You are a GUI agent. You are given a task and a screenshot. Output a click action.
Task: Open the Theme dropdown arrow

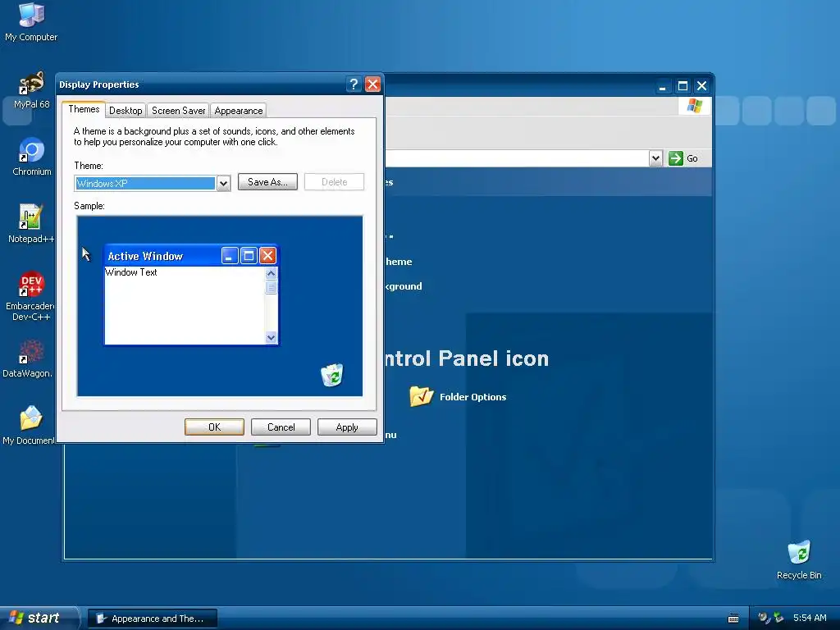[x=223, y=183]
